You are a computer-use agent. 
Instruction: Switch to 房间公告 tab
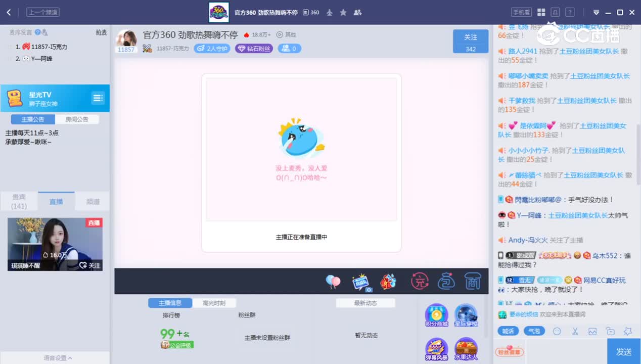click(x=77, y=119)
